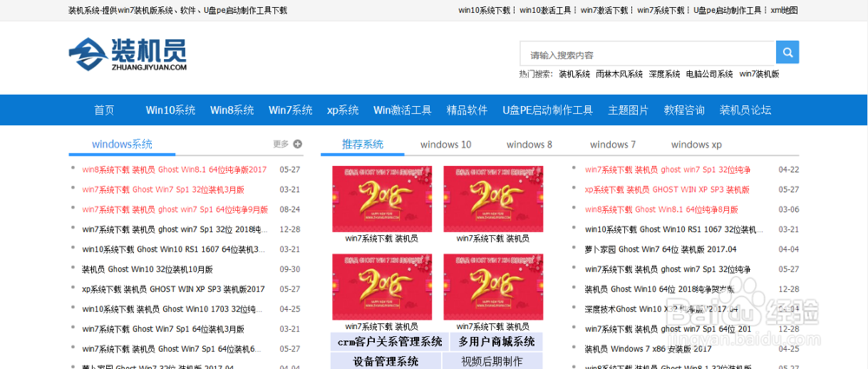Open ghost win7 Sp1 32位 2018纯 link
The width and height of the screenshot is (868, 369).
tap(175, 229)
